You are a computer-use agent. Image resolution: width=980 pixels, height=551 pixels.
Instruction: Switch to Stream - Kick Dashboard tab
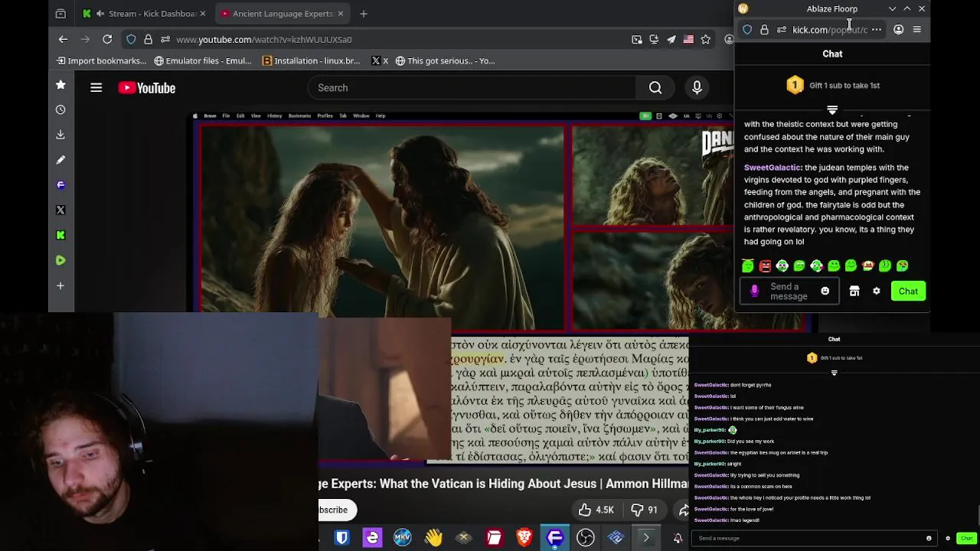144,13
